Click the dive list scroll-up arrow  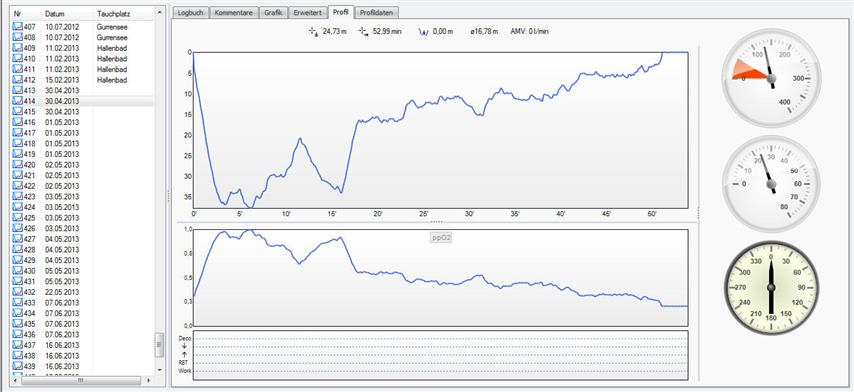[x=160, y=11]
